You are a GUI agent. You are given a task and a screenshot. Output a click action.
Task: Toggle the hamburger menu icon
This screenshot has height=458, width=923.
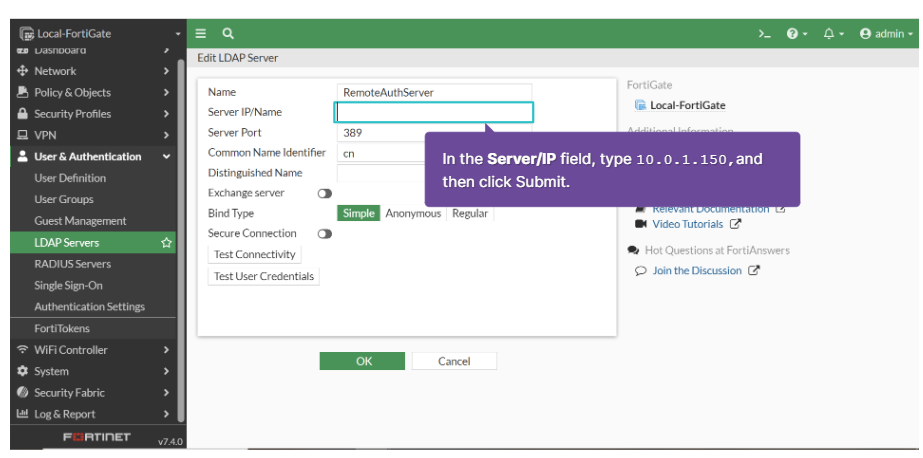tap(201, 34)
